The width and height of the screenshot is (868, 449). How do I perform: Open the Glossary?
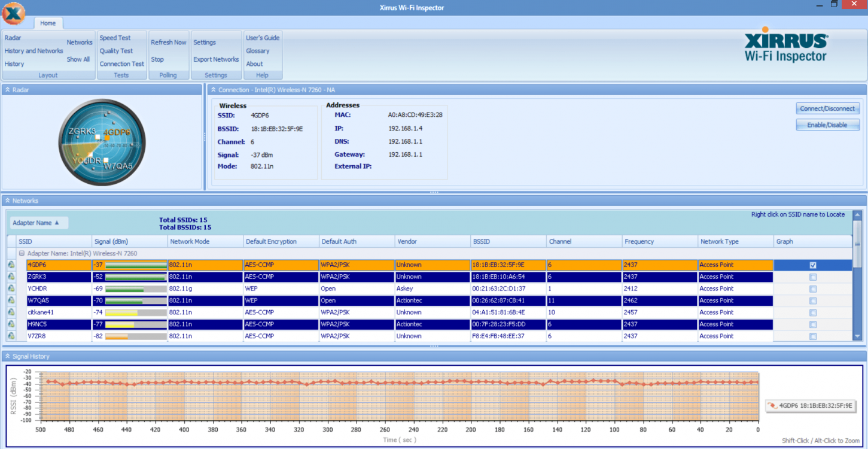point(258,51)
